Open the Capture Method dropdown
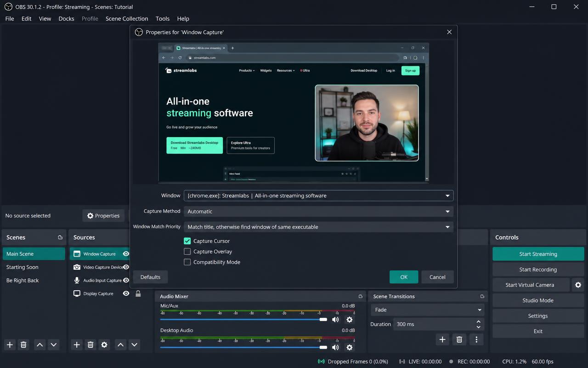This screenshot has width=588, height=368. point(318,212)
